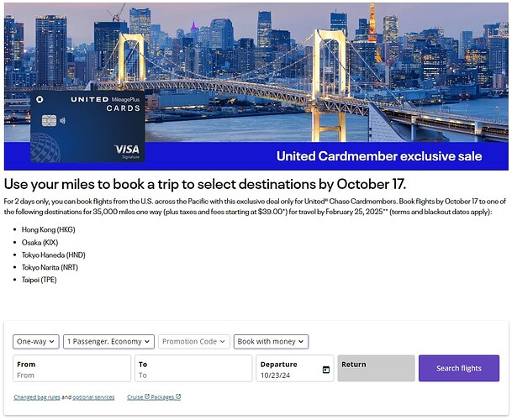Expand the One-way trip type dropdown
Screen dimensions: 512x420
tap(35, 342)
